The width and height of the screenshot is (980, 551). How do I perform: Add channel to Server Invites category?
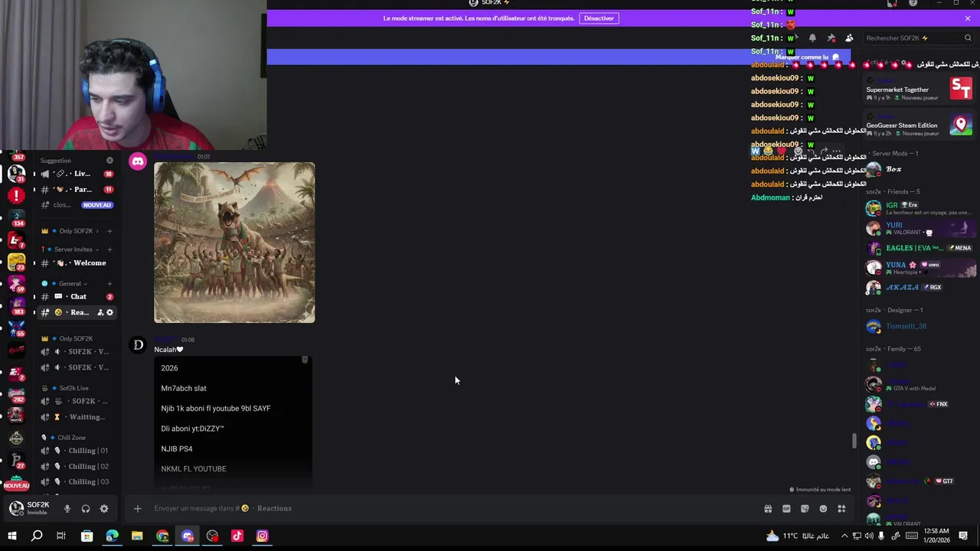[x=109, y=249]
